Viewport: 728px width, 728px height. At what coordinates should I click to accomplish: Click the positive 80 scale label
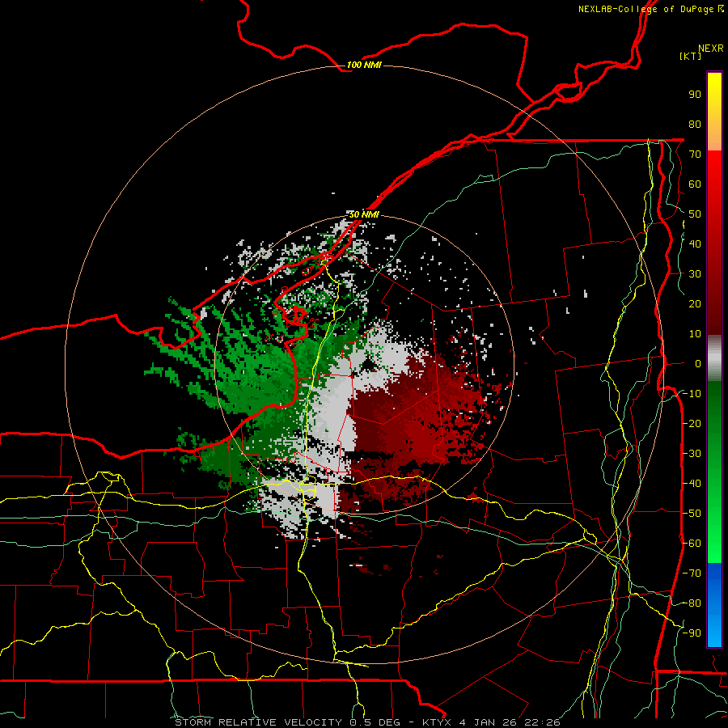click(695, 124)
